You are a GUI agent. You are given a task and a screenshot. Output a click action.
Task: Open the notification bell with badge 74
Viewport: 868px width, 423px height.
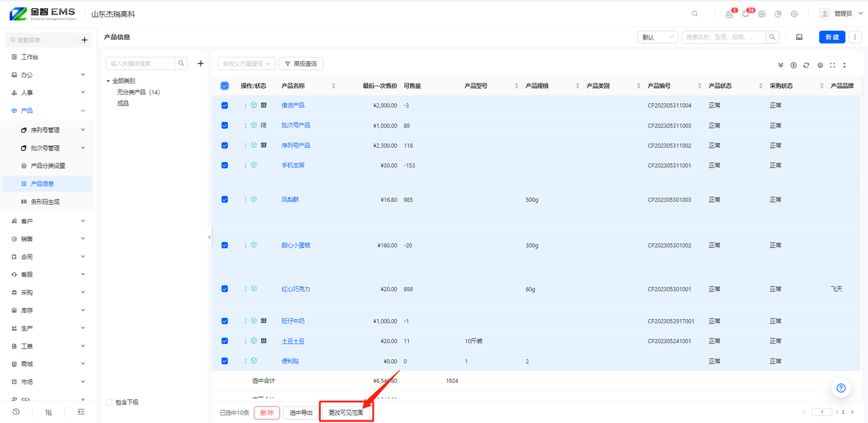746,14
